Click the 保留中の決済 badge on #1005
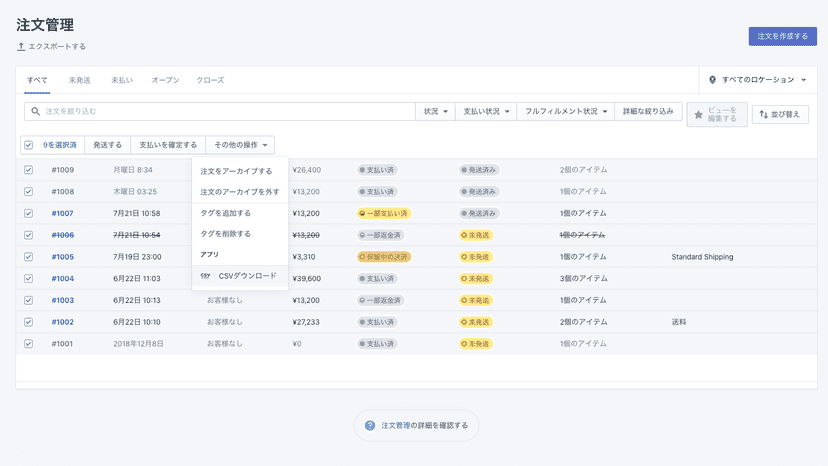This screenshot has height=466, width=828. pyautogui.click(x=384, y=257)
